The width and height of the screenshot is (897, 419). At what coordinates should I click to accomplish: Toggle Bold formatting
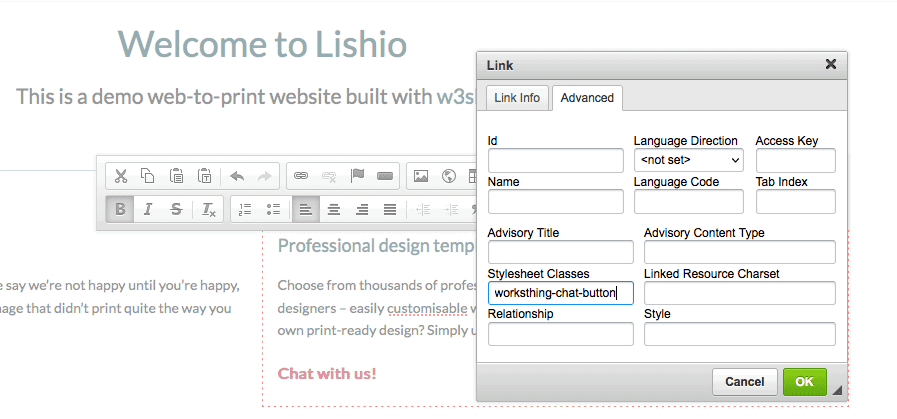coord(121,209)
